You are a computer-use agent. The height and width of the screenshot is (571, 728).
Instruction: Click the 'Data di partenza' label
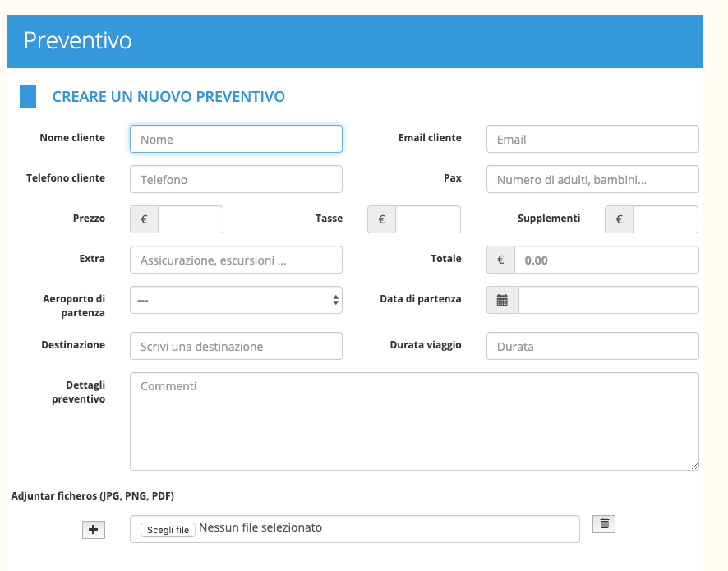421,299
